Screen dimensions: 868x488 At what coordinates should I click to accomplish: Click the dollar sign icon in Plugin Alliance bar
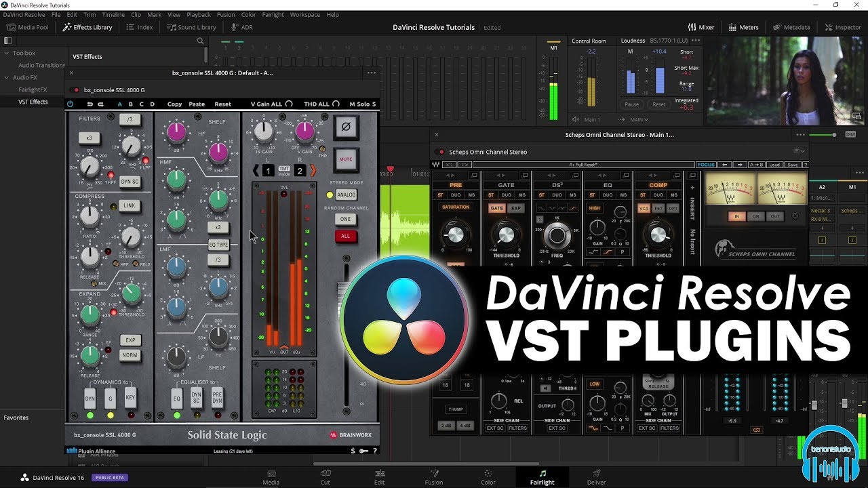tap(353, 451)
